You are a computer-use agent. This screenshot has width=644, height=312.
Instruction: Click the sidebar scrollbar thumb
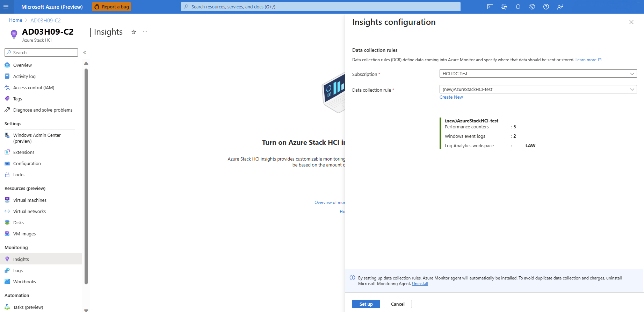pos(86,177)
